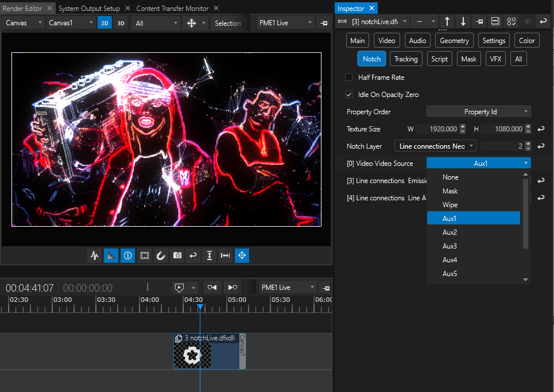The image size is (554, 392).
Task: Switch to the Content Transfer Monitor tab
Action: [x=172, y=9]
